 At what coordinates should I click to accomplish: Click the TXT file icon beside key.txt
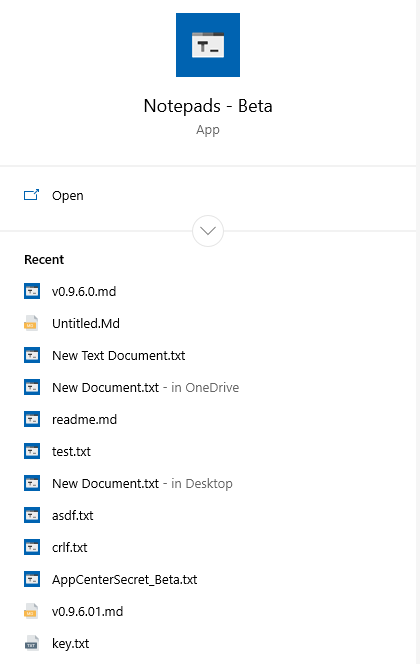[31, 643]
